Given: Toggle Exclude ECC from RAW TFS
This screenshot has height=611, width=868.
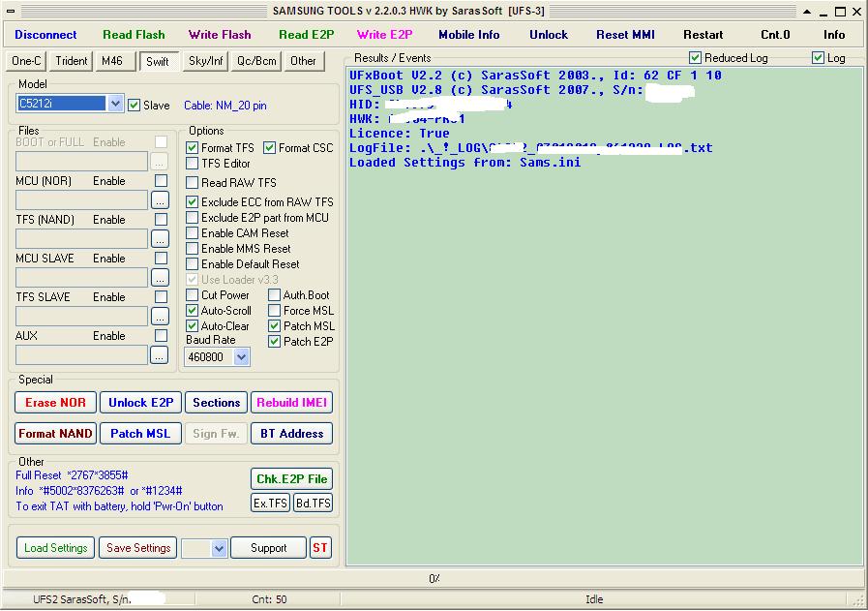Looking at the screenshot, I should point(193,202).
